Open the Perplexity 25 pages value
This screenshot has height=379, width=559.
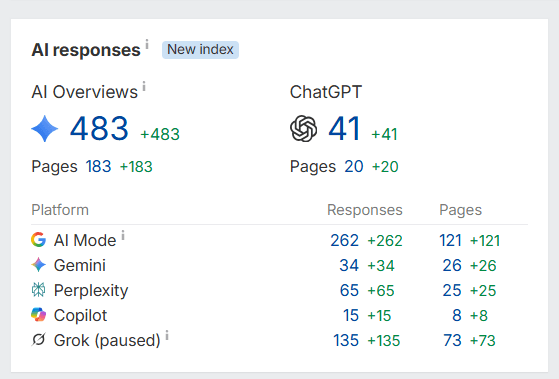pyautogui.click(x=452, y=290)
